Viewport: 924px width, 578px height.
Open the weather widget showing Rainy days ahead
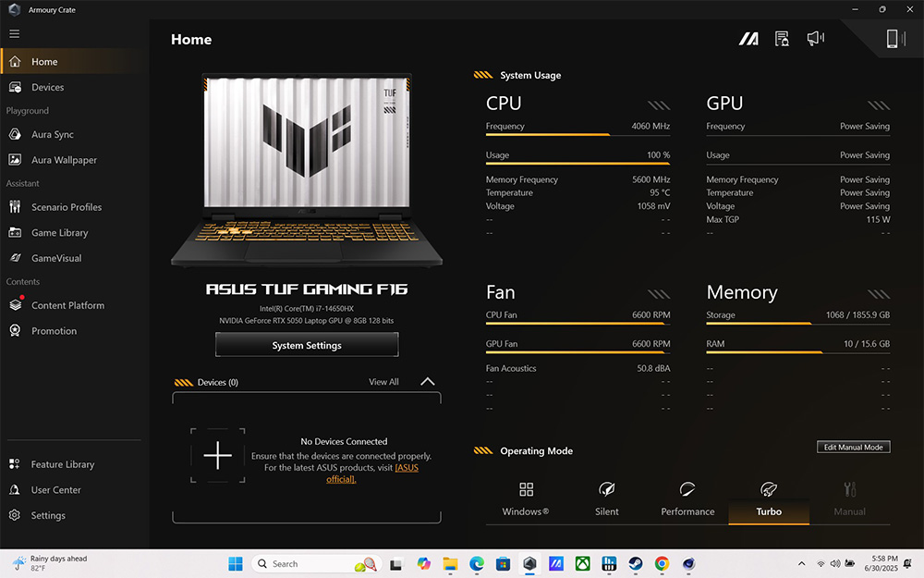[x=50, y=563]
